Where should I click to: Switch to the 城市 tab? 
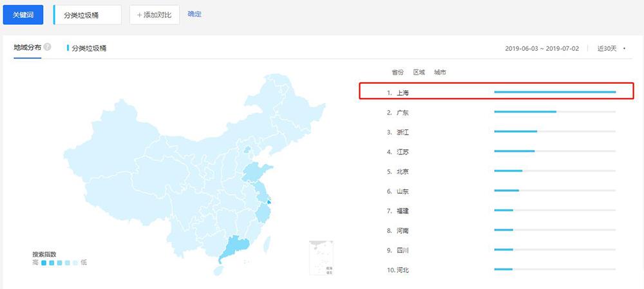click(x=440, y=72)
